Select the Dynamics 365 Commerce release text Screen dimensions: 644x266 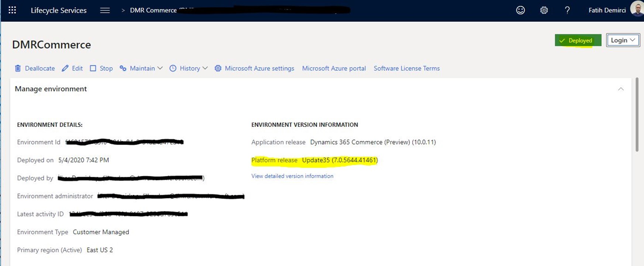[x=373, y=142]
